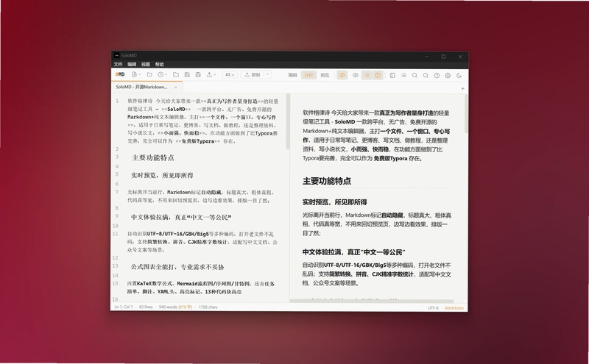Click the preview pane horizontal scrollbar
Image resolution: width=589 pixels, height=364 pixels.
(372, 301)
